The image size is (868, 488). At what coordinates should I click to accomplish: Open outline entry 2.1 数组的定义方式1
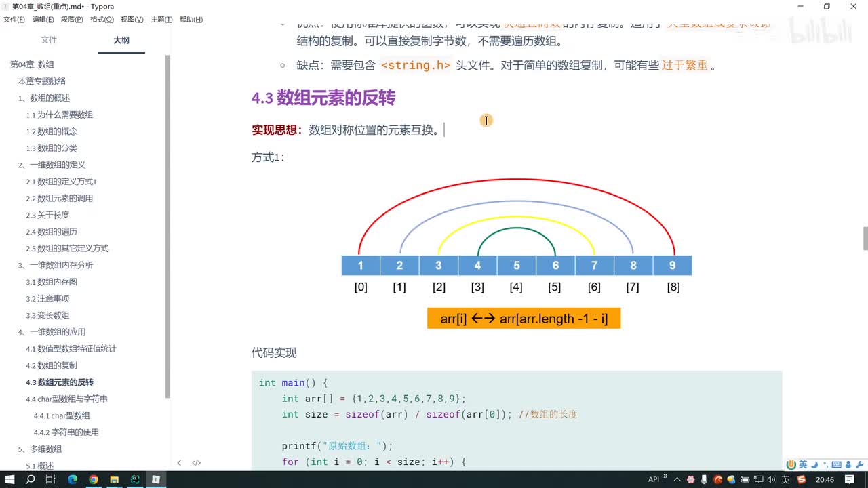coord(62,182)
